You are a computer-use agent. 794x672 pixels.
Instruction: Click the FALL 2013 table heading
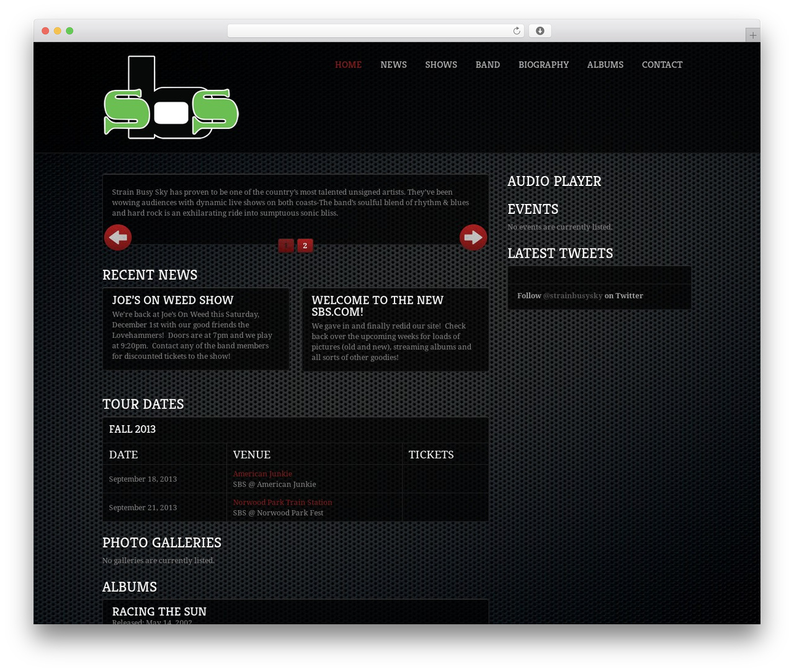(x=132, y=429)
